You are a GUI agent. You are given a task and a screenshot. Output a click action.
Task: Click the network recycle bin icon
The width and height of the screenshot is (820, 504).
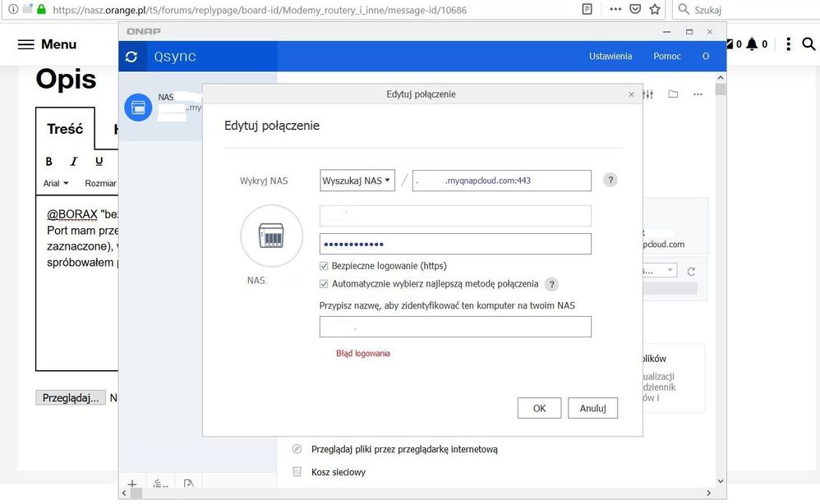pos(297,472)
